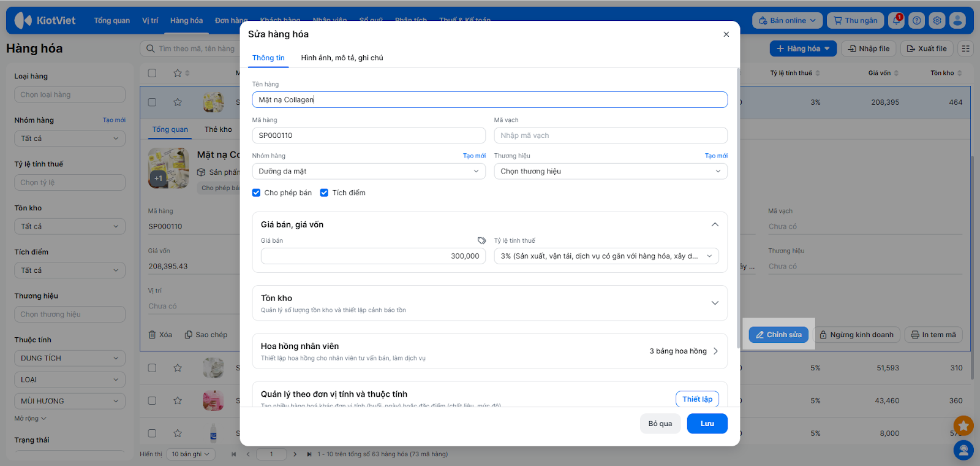This screenshot has width=980, height=466.
Task: Click the Xuất file button
Action: [927, 48]
